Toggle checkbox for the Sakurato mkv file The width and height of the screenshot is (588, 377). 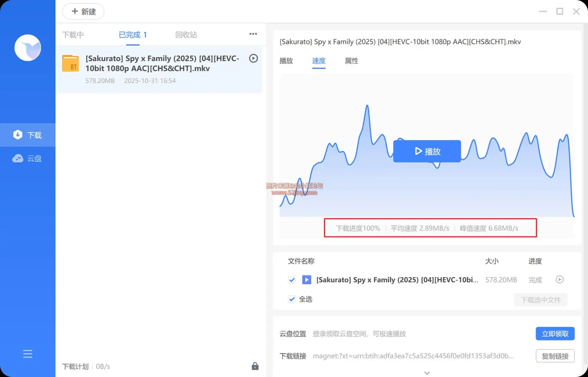pos(292,280)
